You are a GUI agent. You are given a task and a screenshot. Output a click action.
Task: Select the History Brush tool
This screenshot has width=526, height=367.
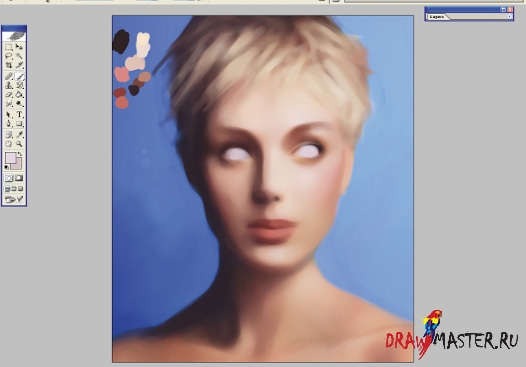tap(19, 85)
